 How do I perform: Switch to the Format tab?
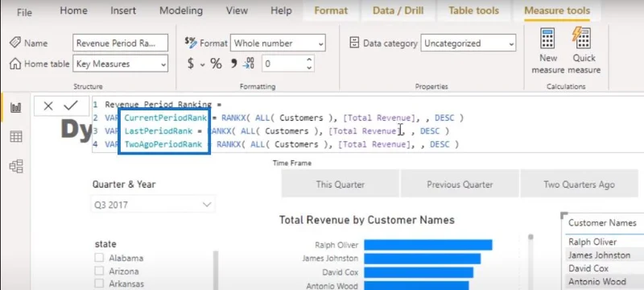[x=331, y=11]
